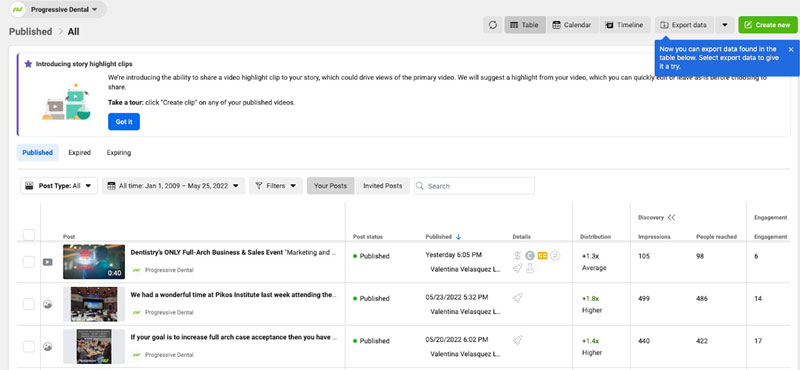Tick checkbox for full arch case acceptance post
800x370 pixels.
[x=29, y=347]
